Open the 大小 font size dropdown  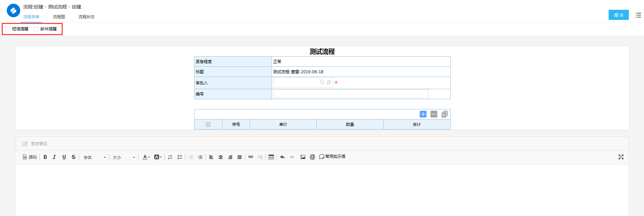point(124,157)
